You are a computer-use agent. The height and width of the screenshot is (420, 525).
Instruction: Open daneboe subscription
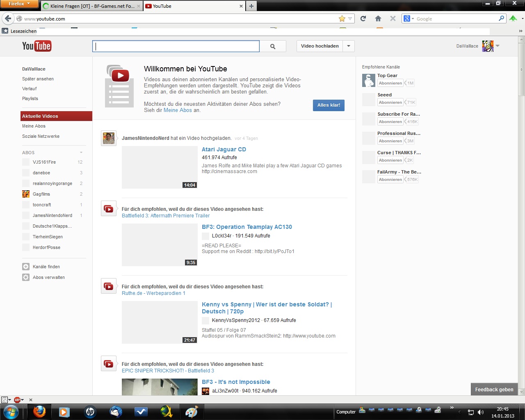pyautogui.click(x=41, y=173)
